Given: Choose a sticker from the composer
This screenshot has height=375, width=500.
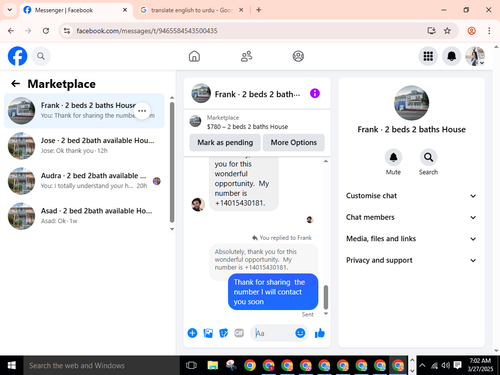Looking at the screenshot, I should pos(224,333).
